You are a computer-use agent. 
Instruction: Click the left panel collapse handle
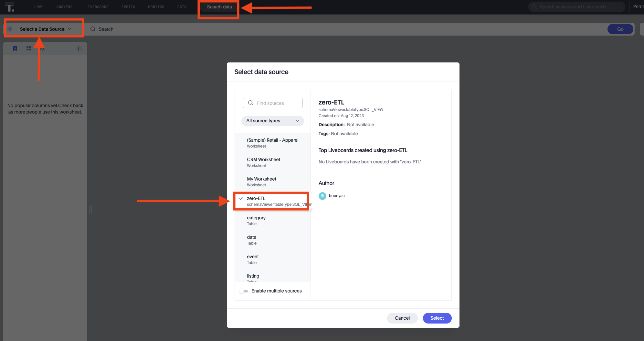90,210
